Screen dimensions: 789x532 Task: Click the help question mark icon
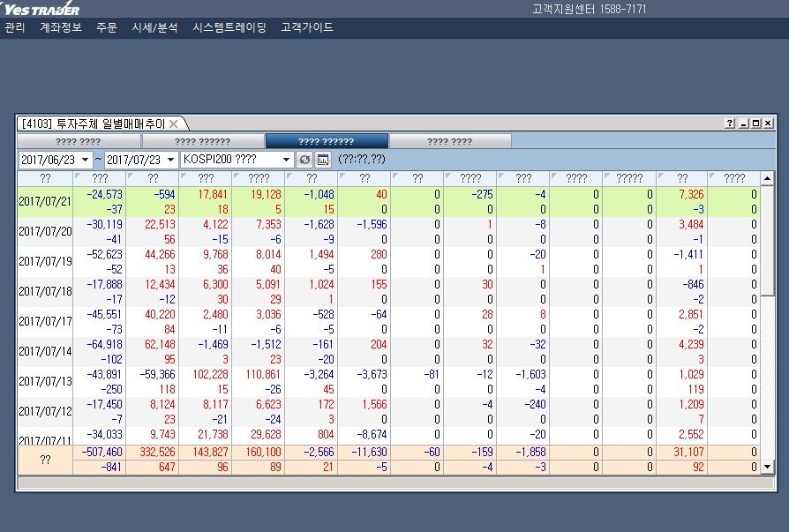click(x=730, y=124)
